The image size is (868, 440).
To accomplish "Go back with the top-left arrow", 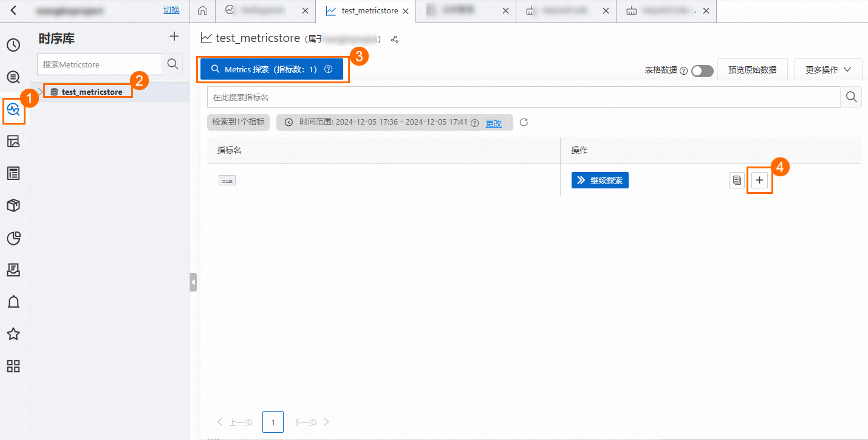I will pyautogui.click(x=13, y=10).
